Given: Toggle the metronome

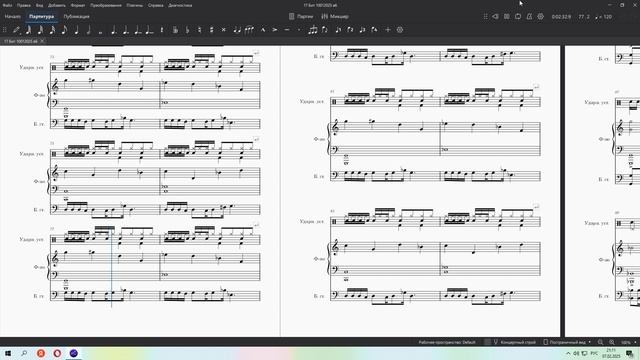Looking at the screenshot, I should coord(529,17).
